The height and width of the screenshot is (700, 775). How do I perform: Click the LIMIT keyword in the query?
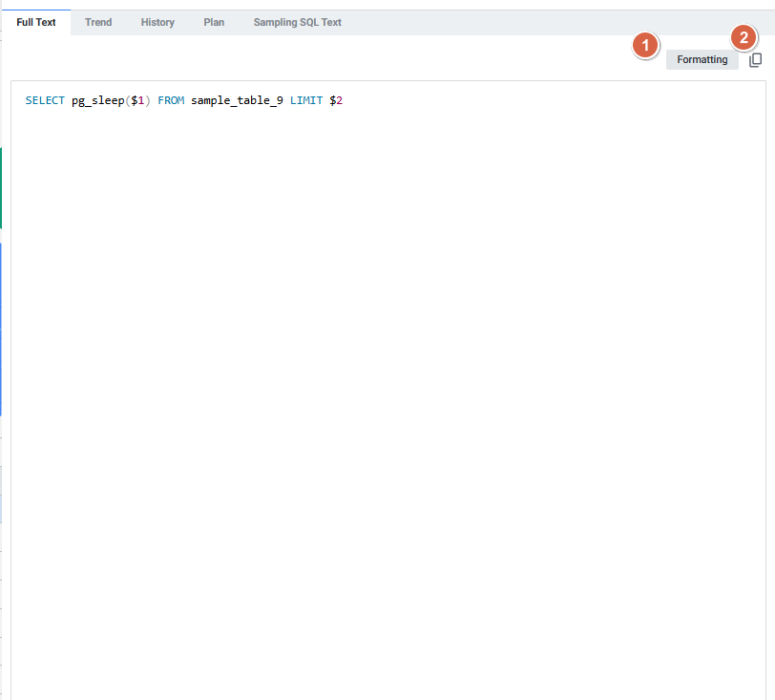click(306, 100)
